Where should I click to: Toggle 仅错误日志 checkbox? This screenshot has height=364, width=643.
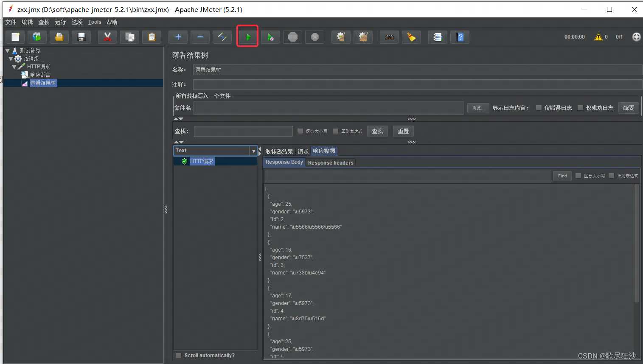pyautogui.click(x=539, y=108)
